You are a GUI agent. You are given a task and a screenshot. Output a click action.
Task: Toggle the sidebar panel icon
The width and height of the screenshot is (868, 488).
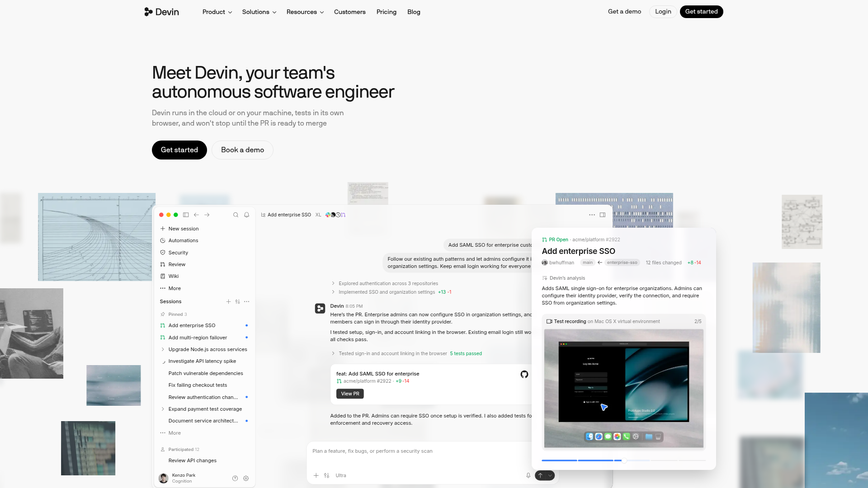(x=186, y=215)
